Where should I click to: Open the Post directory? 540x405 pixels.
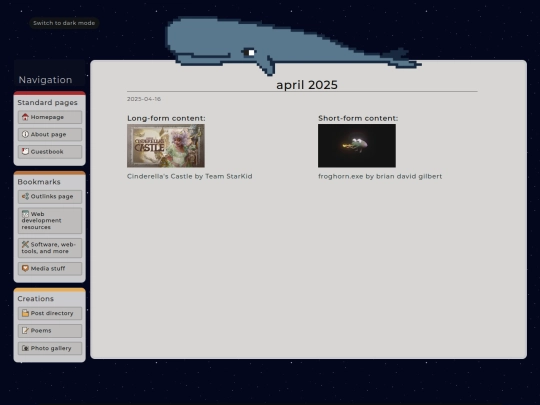(50, 313)
